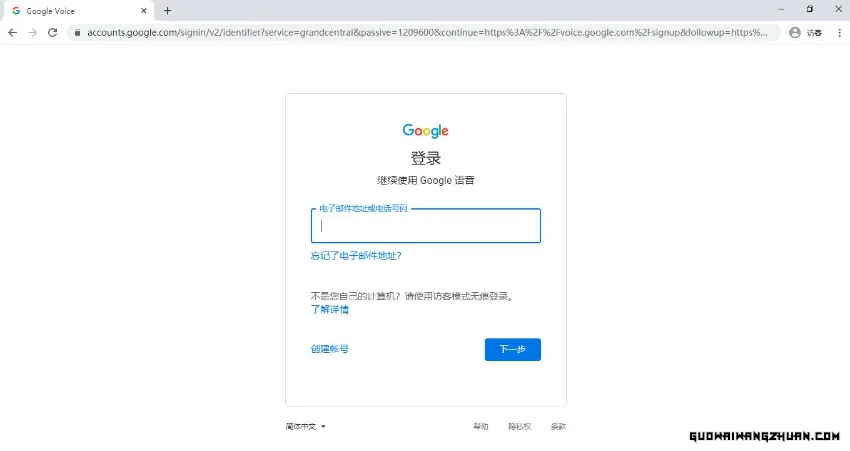Viewport: 850px width, 451px height.
Task: Click 创建帐号 link
Action: coord(330,349)
